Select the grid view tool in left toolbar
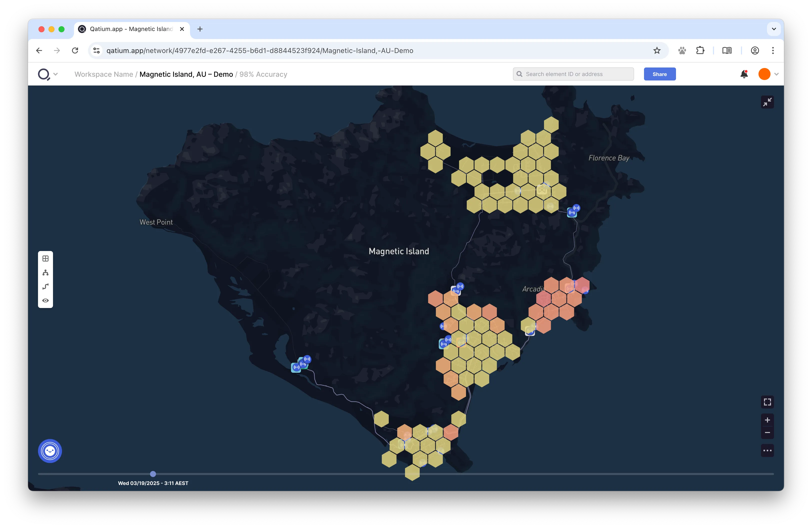The height and width of the screenshot is (528, 812). (x=45, y=258)
